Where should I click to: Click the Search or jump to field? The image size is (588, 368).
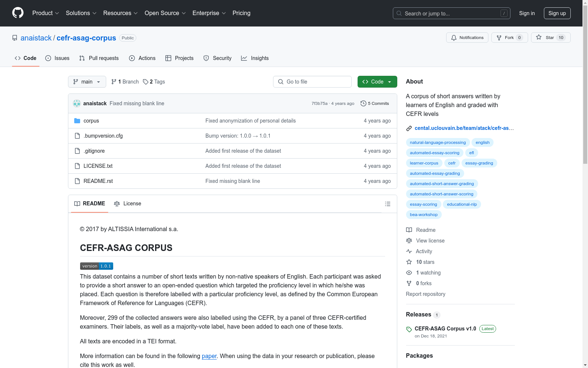[x=451, y=13]
